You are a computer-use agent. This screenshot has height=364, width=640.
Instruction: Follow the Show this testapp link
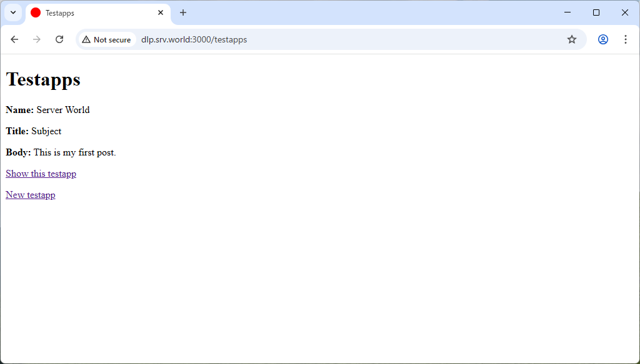pos(40,173)
